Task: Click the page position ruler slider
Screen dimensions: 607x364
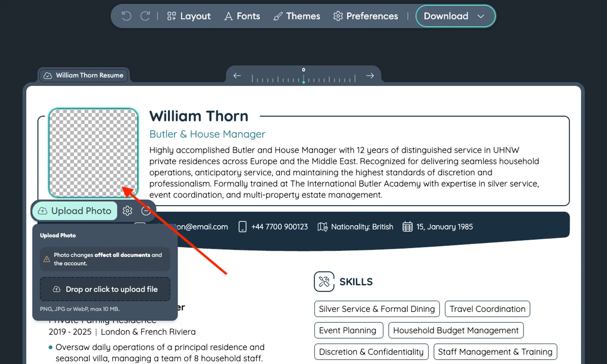Action: [x=303, y=78]
